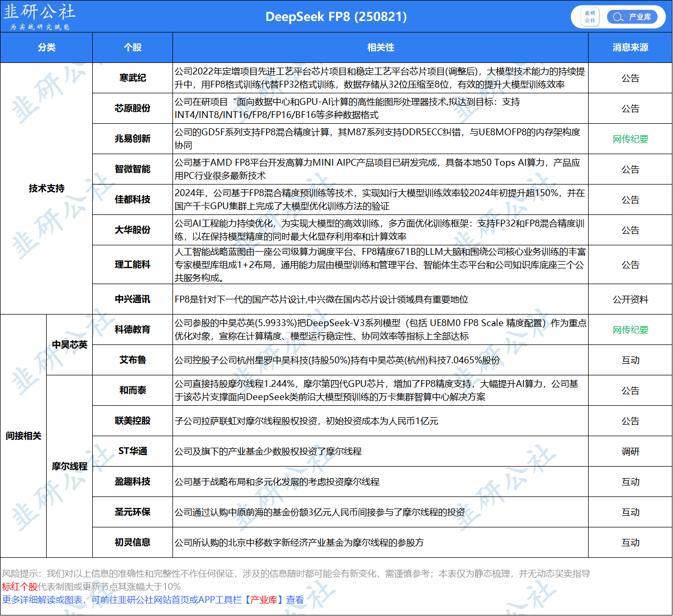The width and height of the screenshot is (673, 616).
Task: Open the 更多详细解读 link at bottom
Action: pyautogui.click(x=153, y=600)
